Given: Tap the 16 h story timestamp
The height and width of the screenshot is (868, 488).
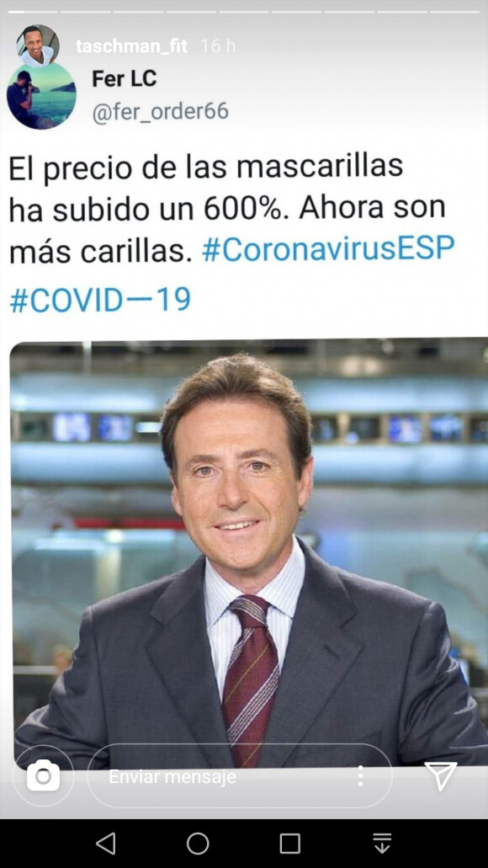Looking at the screenshot, I should pyautogui.click(x=218, y=46).
